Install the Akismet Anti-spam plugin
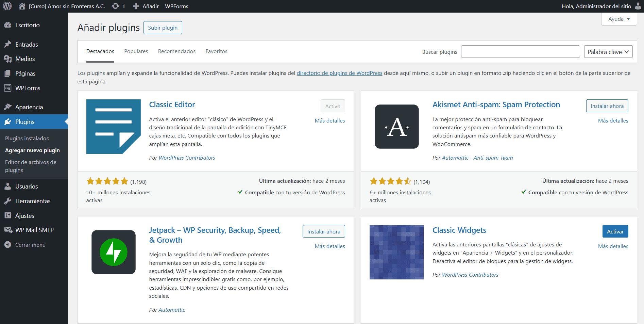 [x=607, y=106]
